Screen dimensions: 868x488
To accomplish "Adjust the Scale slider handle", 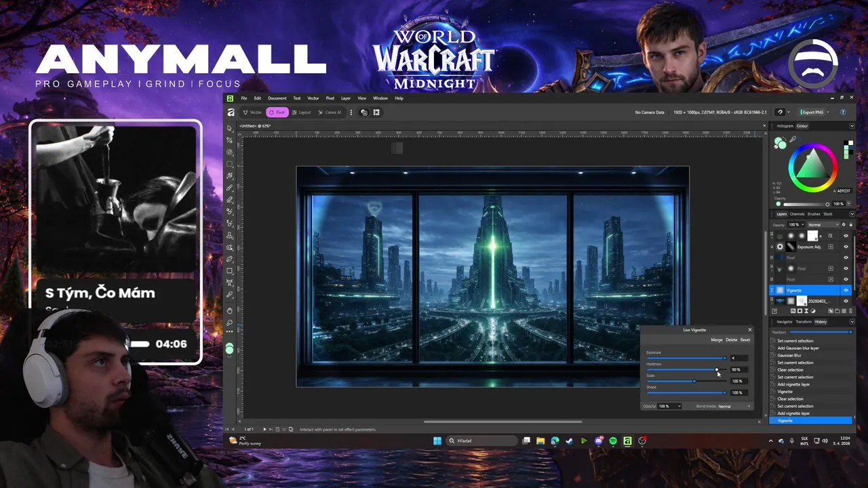I will tap(694, 381).
